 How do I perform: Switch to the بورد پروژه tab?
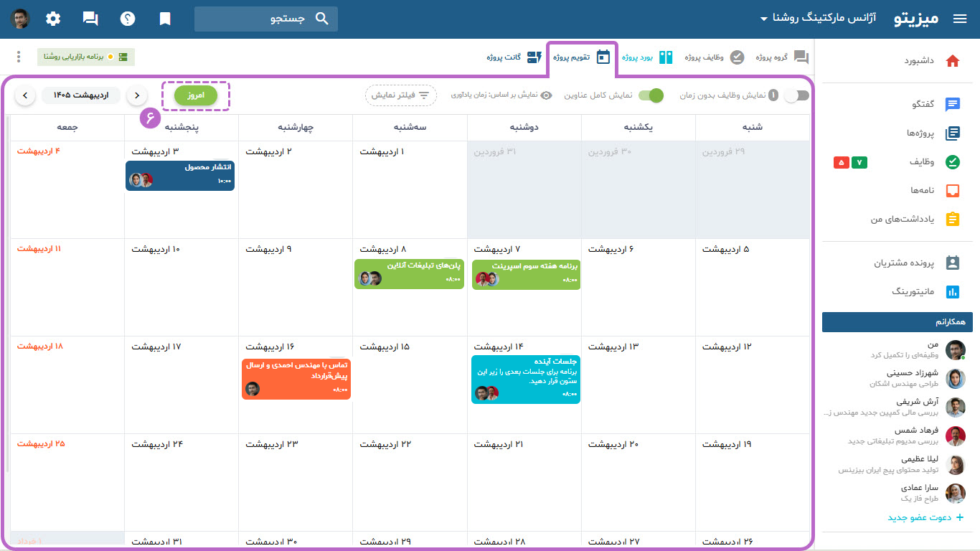click(x=647, y=57)
